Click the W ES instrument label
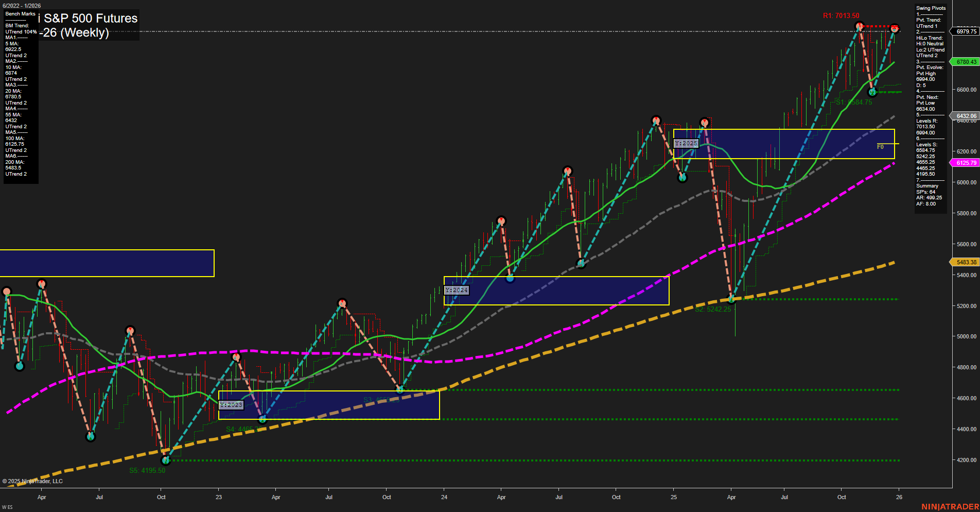Viewport: 980px width, 512px height. [x=7, y=506]
